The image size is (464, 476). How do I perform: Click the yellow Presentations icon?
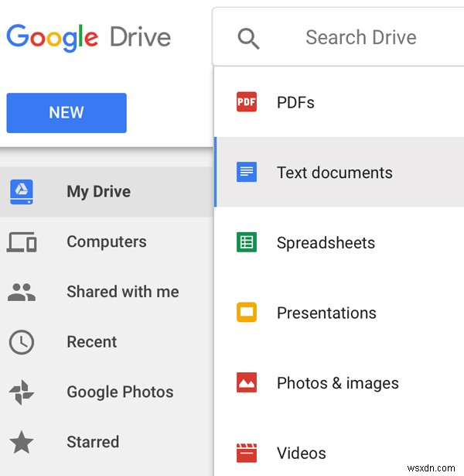[x=247, y=312]
